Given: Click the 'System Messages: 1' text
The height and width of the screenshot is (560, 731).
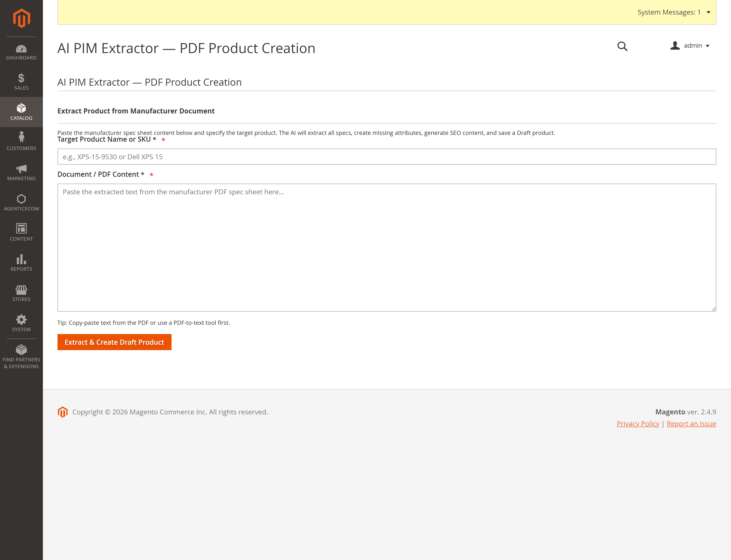Looking at the screenshot, I should 669,12.
